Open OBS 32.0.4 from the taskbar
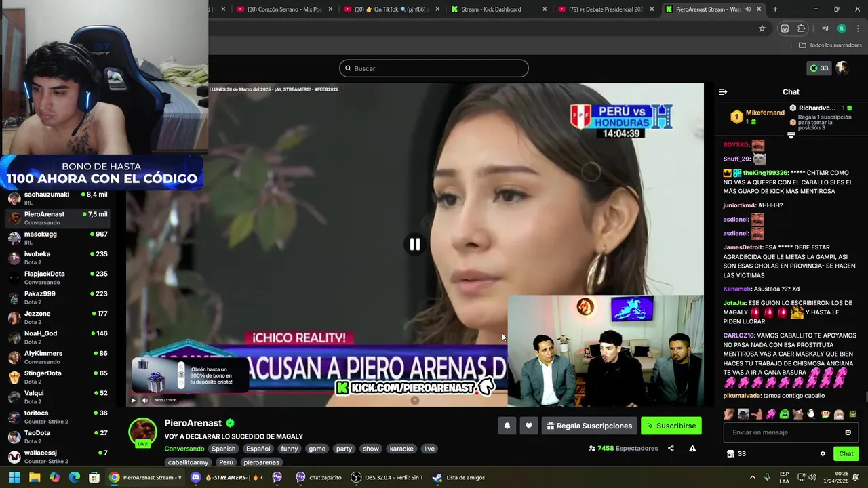The width and height of the screenshot is (868, 488). [387, 477]
